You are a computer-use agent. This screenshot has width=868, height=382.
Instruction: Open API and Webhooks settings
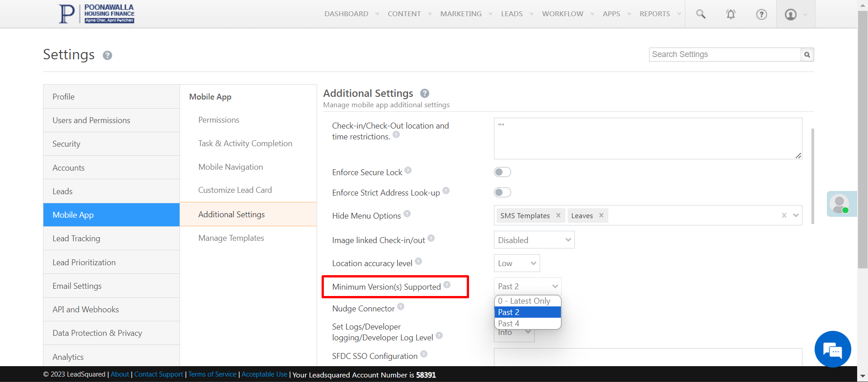tap(111, 310)
